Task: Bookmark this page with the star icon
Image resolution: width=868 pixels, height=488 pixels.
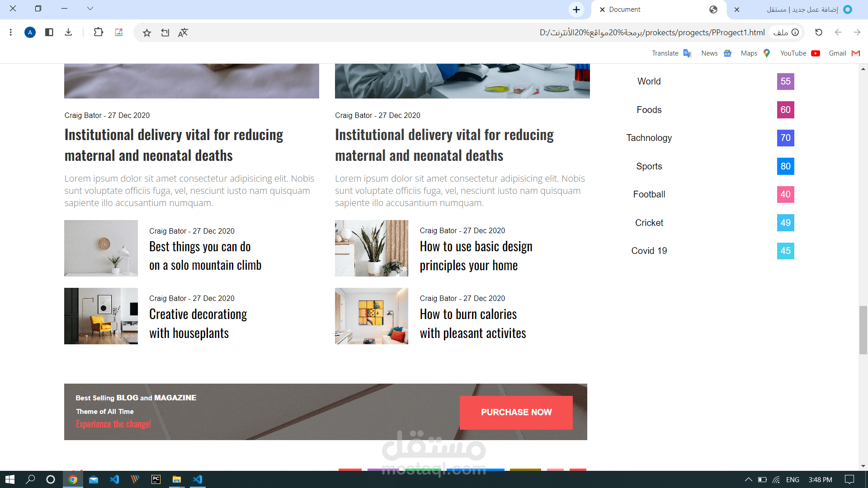Action: tap(146, 33)
